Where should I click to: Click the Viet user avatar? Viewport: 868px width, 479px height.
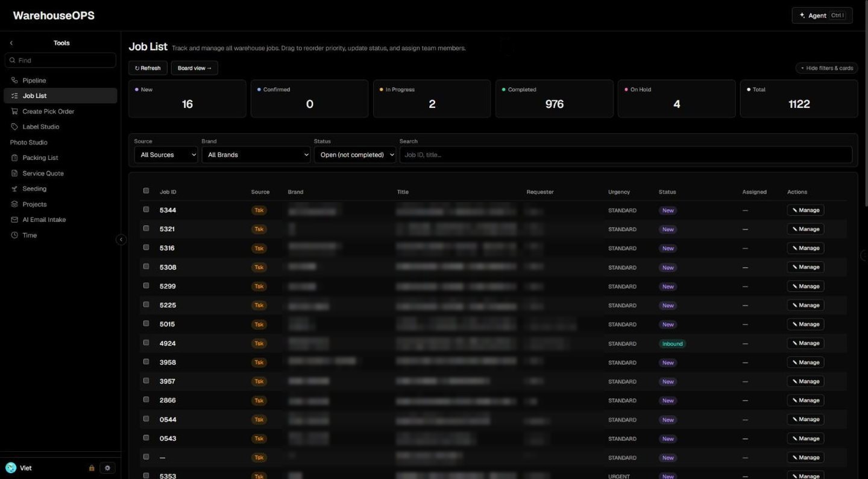click(x=11, y=468)
